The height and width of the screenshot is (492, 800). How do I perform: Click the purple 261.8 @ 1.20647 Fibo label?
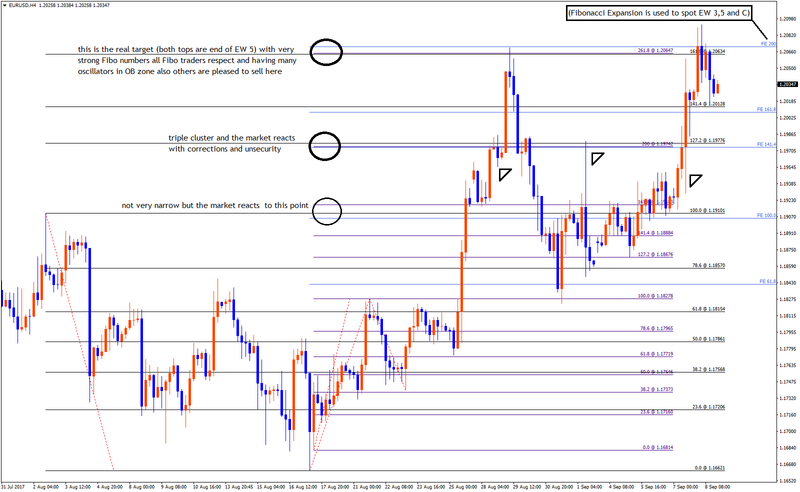click(x=655, y=51)
